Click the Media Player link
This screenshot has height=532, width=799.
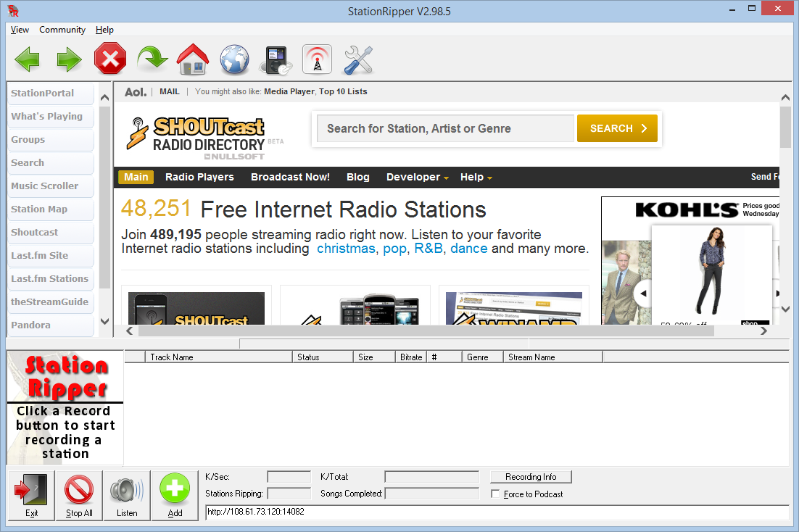tap(289, 92)
